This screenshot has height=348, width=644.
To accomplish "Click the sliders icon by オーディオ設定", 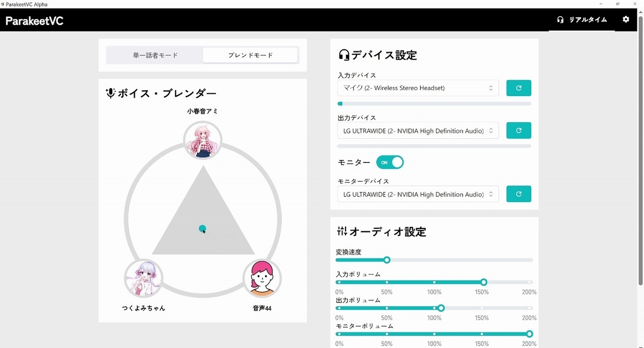I will pyautogui.click(x=342, y=232).
